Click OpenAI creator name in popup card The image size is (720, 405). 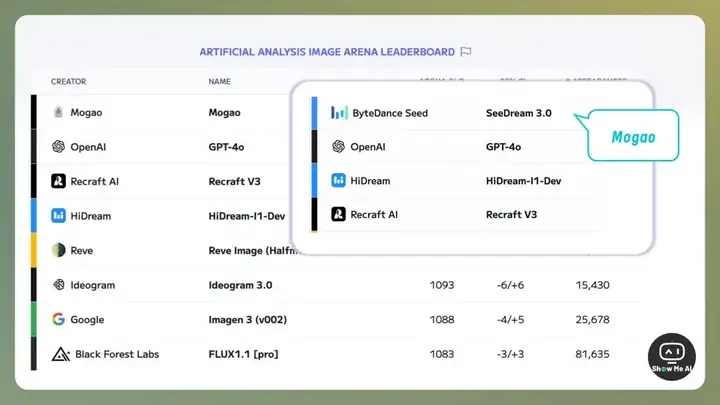368,147
